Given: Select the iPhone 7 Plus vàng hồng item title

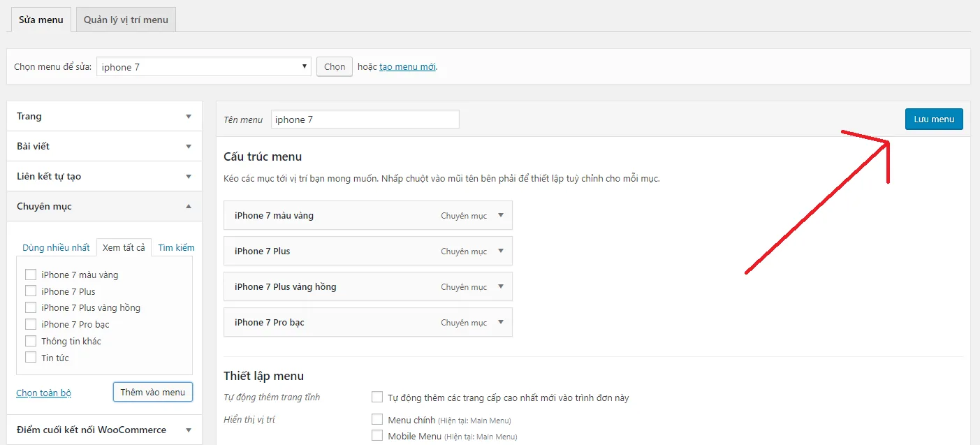Looking at the screenshot, I should coord(285,286).
